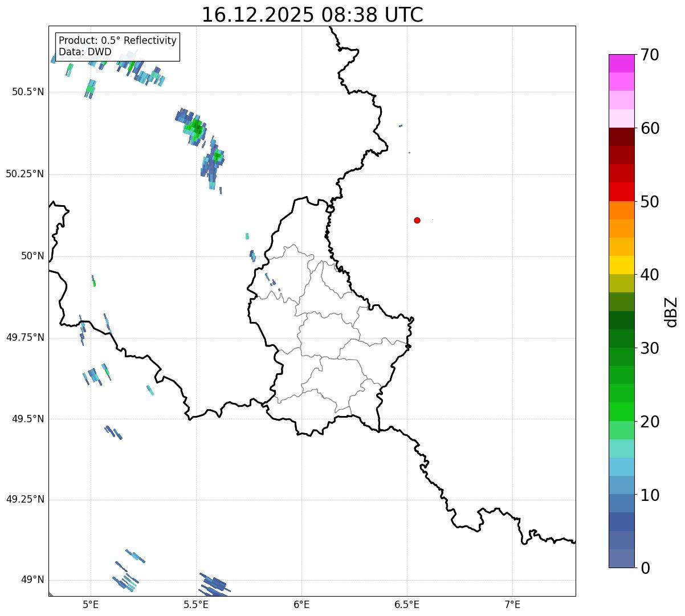Click the 'Data: DWD' label
685x616 pixels.
click(85, 52)
